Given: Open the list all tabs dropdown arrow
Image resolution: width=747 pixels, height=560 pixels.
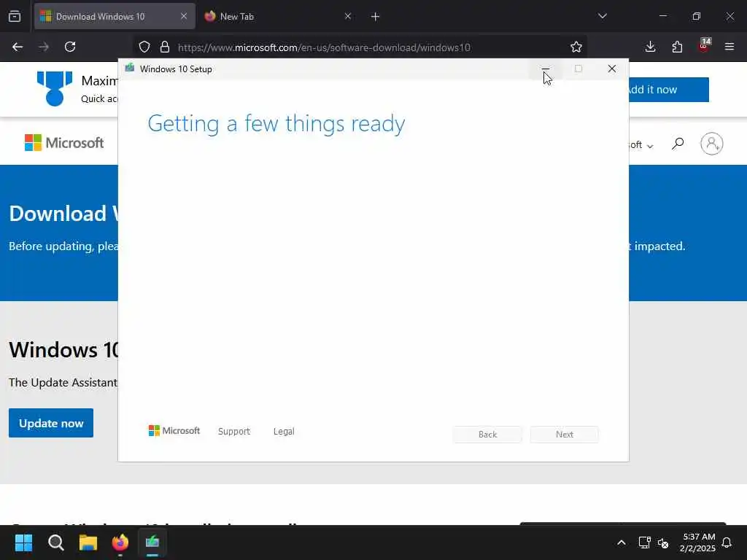Looking at the screenshot, I should pyautogui.click(x=602, y=16).
